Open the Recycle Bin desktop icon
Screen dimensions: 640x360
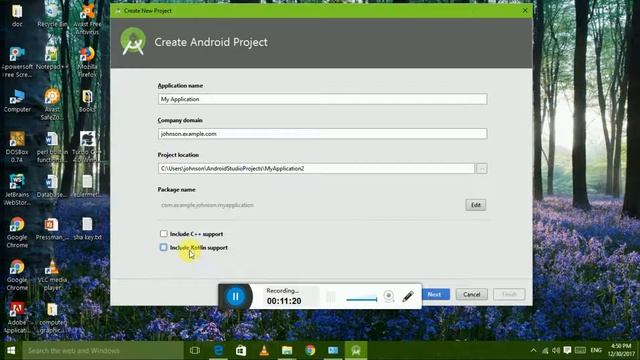pyautogui.click(x=52, y=15)
